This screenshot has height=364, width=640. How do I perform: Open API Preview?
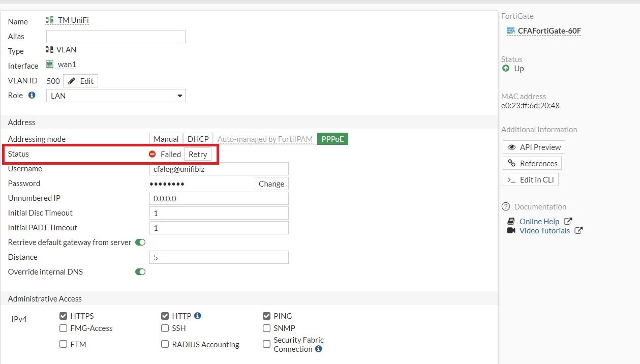[x=534, y=147]
